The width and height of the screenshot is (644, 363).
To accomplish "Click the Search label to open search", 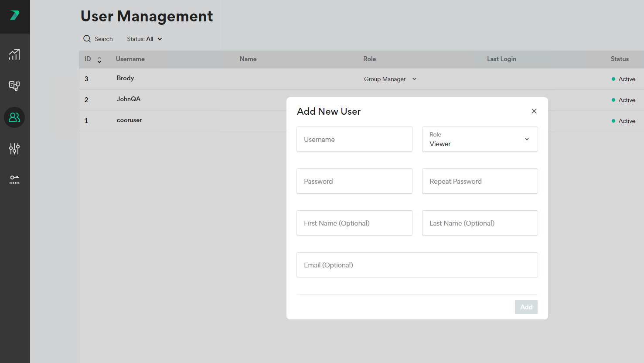I will (x=104, y=39).
